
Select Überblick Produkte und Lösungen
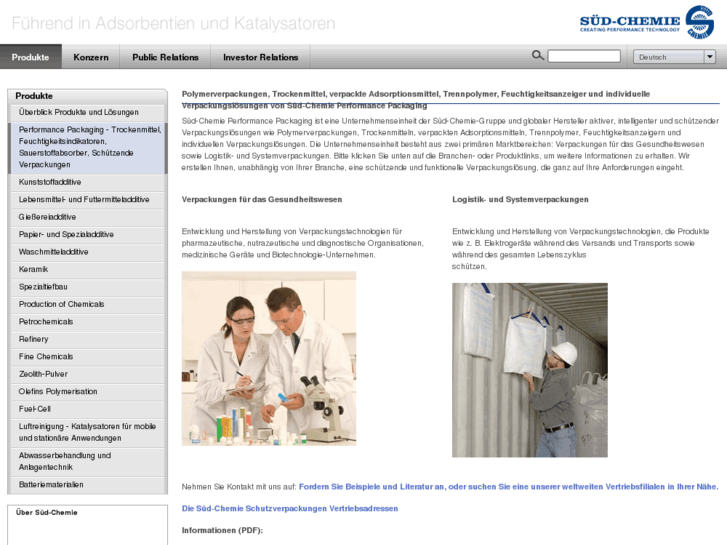tap(88, 112)
